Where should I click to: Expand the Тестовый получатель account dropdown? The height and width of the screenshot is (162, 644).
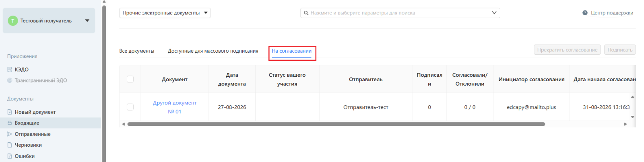[87, 21]
